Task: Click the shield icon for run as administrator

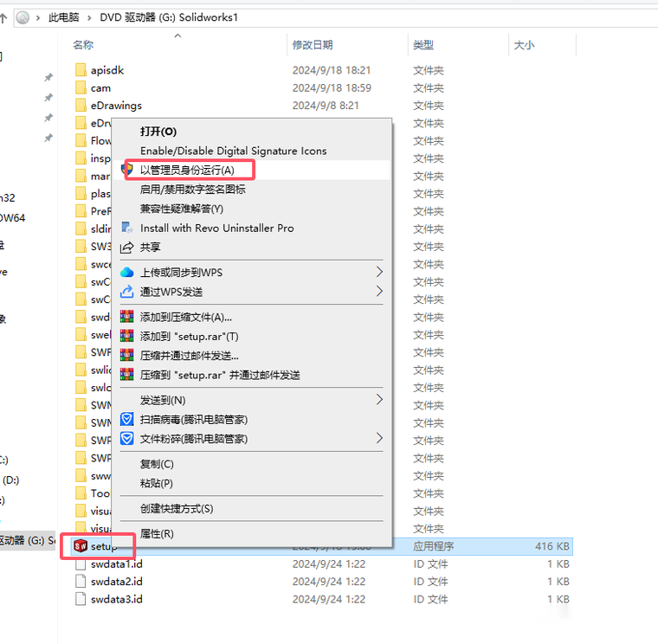Action: [127, 171]
